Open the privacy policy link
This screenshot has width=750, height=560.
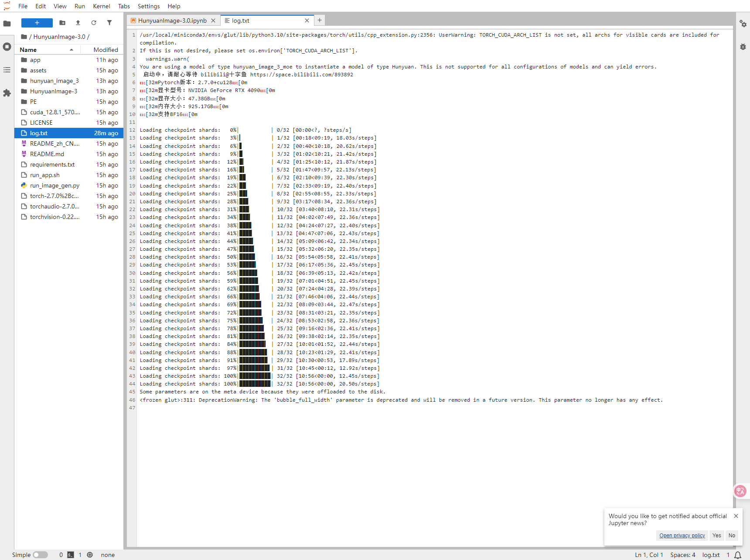click(x=682, y=536)
